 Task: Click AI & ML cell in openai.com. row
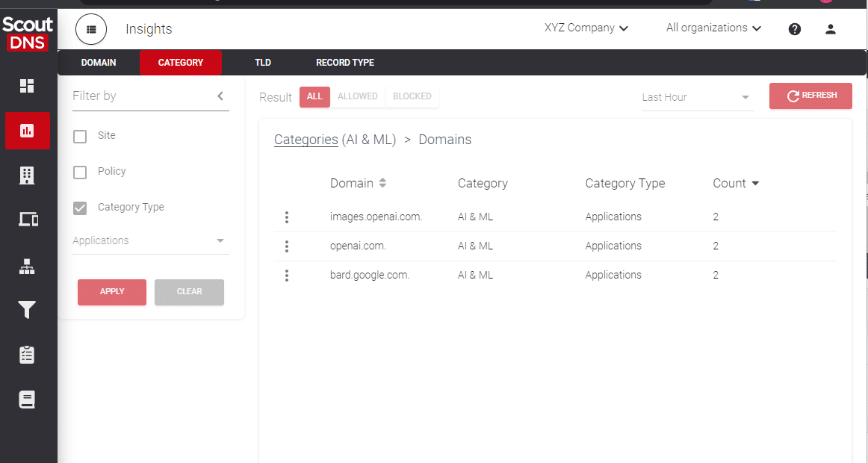[x=475, y=246]
